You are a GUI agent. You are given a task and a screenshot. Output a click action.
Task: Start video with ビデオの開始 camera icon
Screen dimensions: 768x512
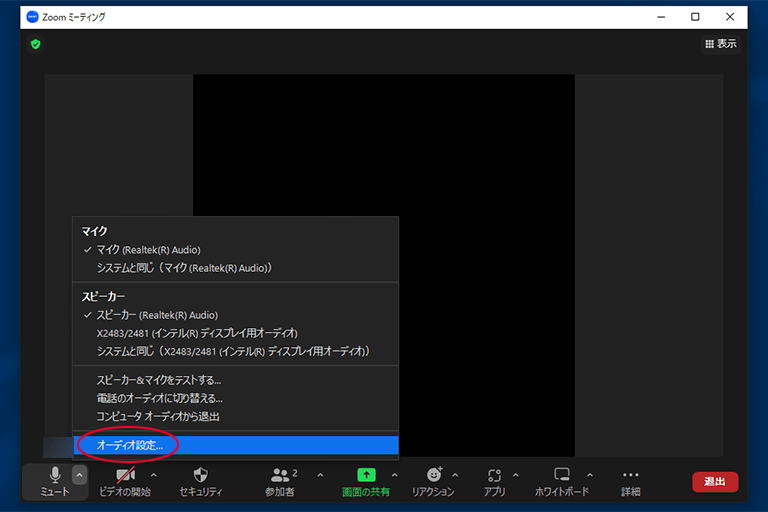pyautogui.click(x=126, y=476)
